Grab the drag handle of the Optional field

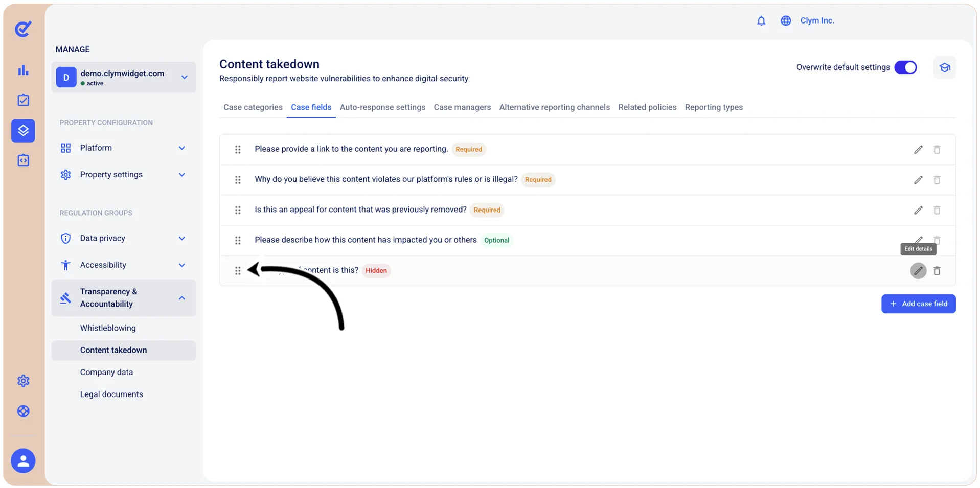238,241
